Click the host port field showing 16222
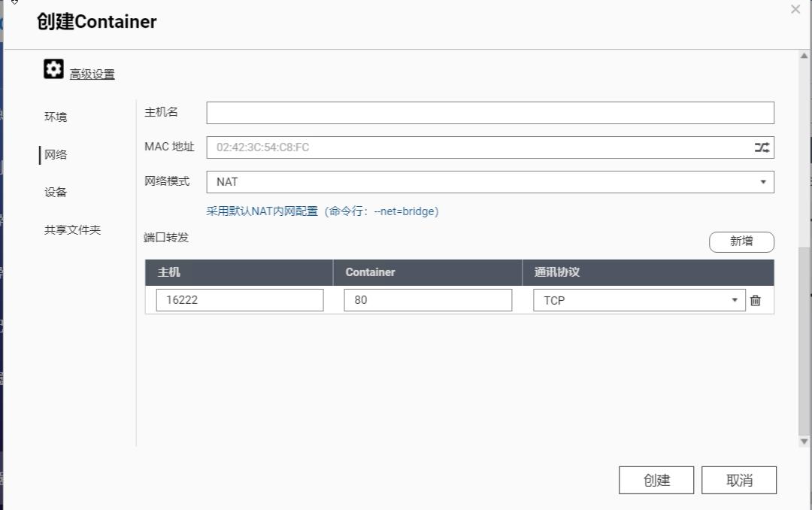 pos(240,299)
